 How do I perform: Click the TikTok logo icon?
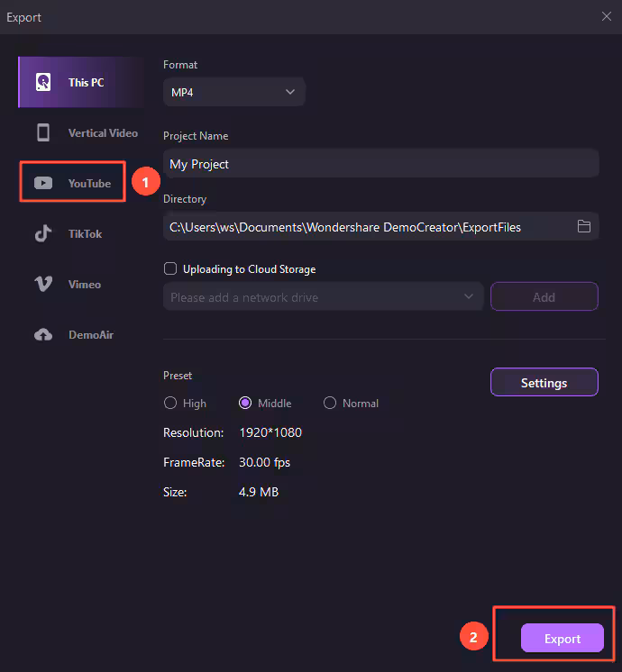pyautogui.click(x=43, y=234)
